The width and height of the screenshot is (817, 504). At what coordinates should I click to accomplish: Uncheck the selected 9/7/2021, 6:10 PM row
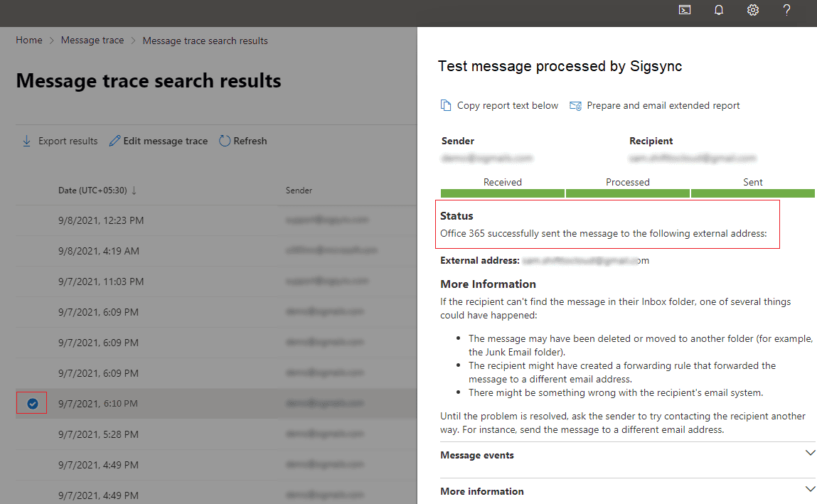[x=32, y=403]
